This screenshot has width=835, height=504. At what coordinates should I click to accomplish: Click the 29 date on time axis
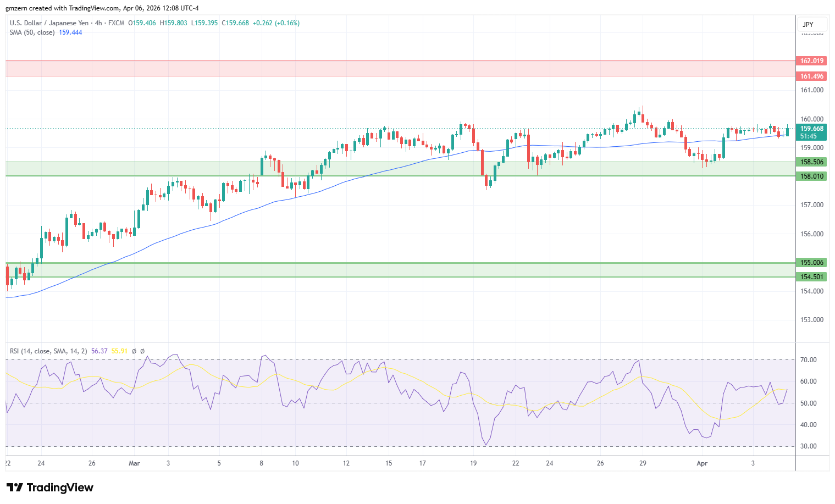(643, 463)
